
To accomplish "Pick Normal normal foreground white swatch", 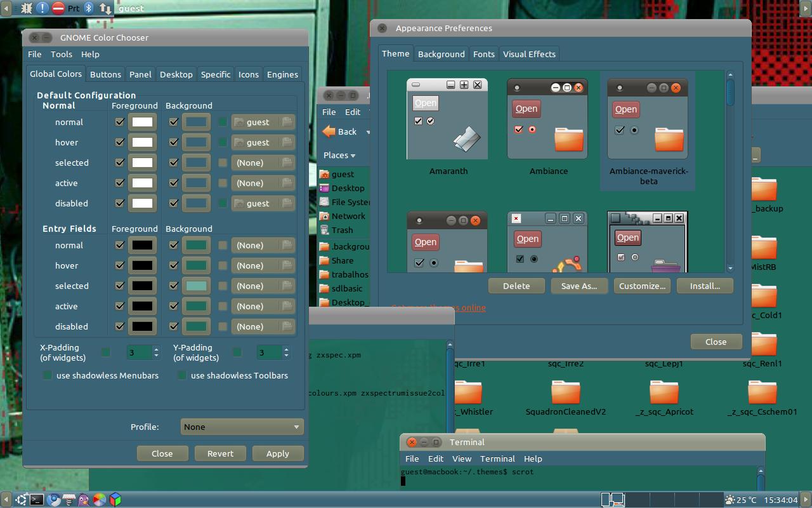I will [142, 122].
